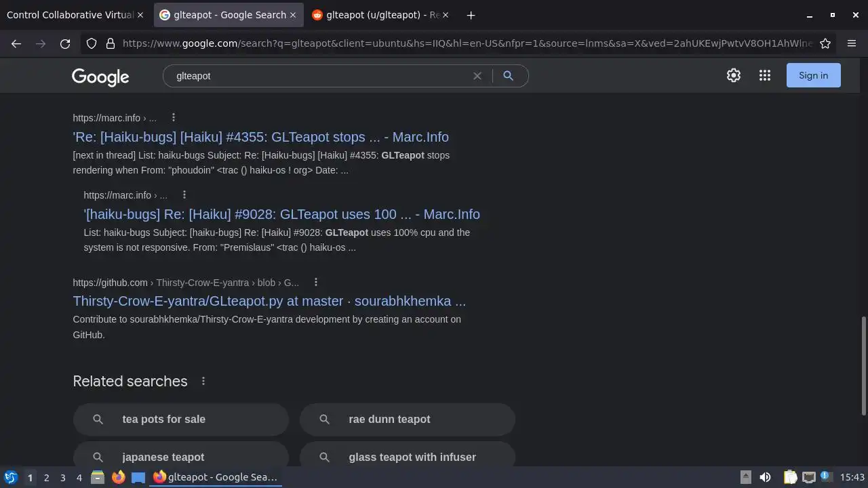Search related 'japanese teapot'

[180, 456]
